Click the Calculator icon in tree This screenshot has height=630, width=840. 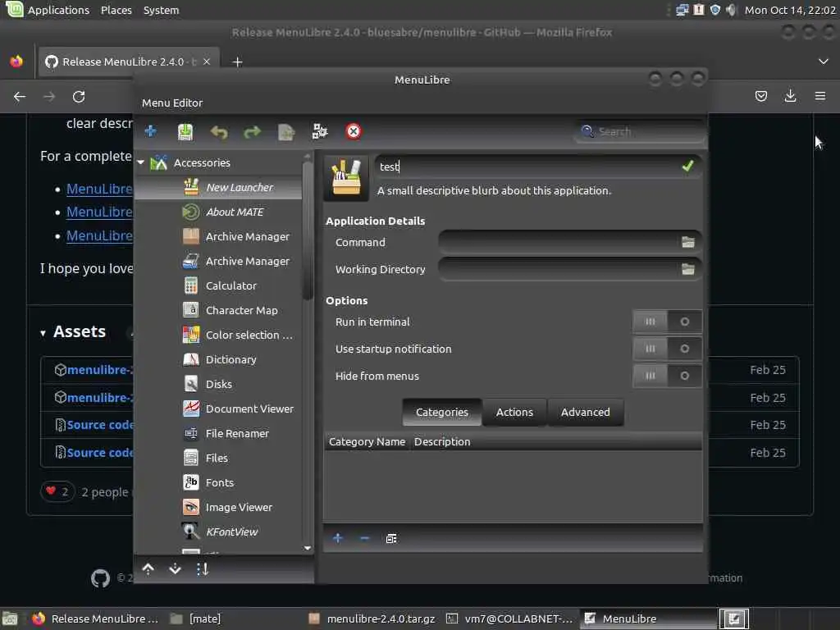pyautogui.click(x=190, y=285)
